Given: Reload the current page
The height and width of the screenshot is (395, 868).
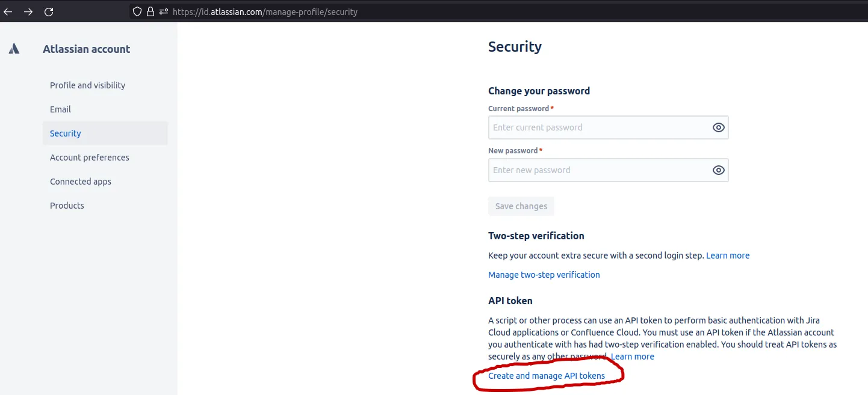Looking at the screenshot, I should pos(49,11).
